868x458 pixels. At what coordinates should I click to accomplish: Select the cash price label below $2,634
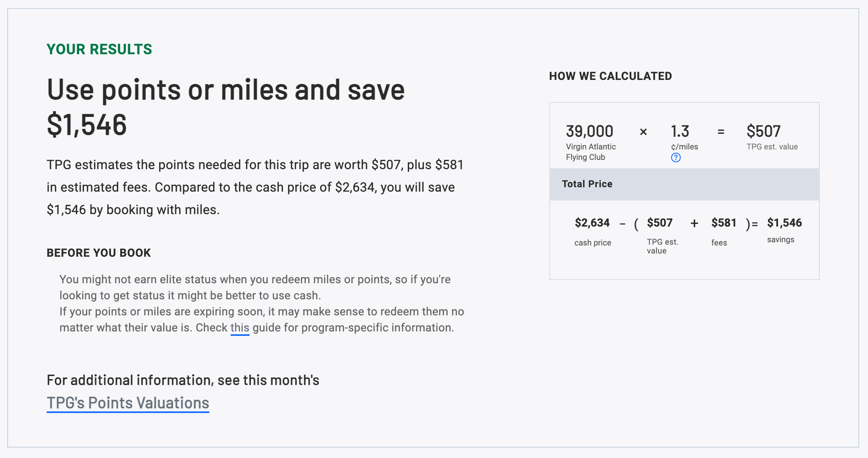[x=592, y=242]
